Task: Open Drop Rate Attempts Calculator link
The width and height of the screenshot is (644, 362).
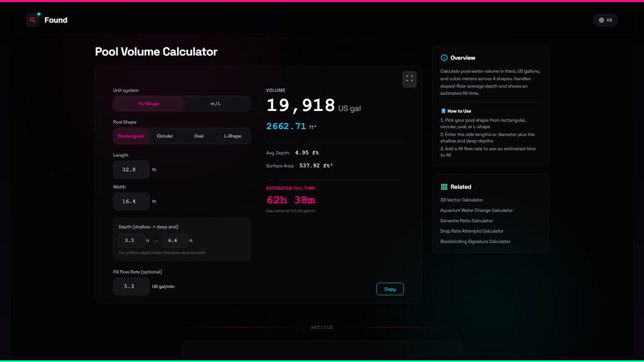Action: pos(472,231)
